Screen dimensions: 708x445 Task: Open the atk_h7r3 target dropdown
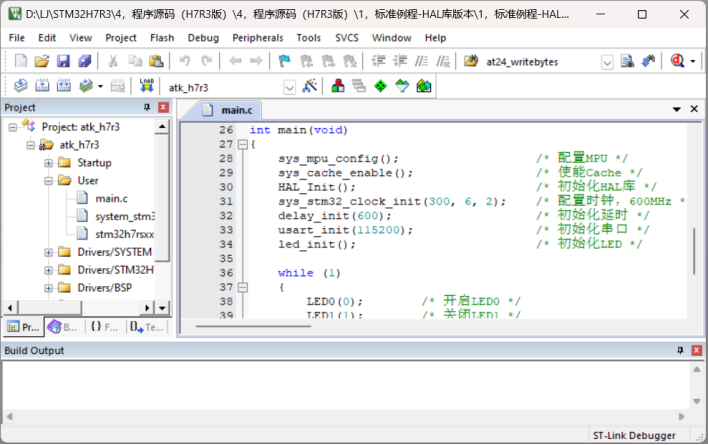pos(289,87)
